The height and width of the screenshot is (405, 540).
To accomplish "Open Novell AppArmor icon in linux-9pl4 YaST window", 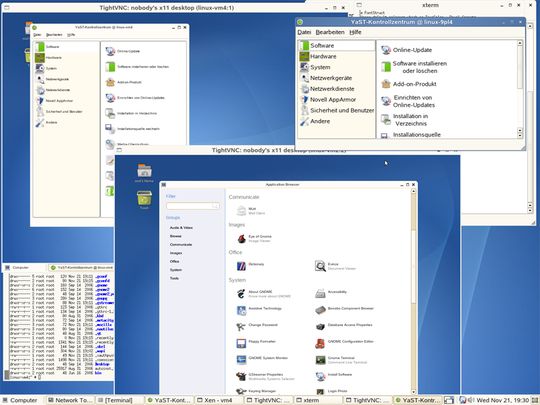I will [305, 100].
